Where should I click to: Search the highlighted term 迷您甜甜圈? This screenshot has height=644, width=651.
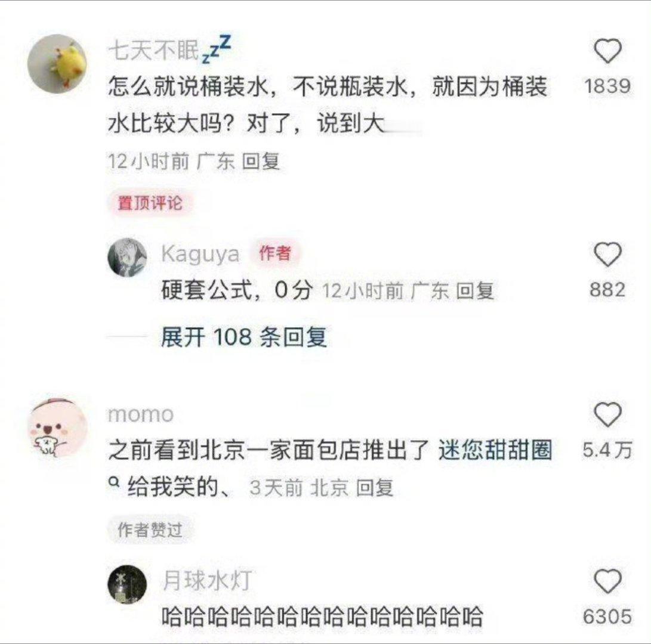click(495, 451)
